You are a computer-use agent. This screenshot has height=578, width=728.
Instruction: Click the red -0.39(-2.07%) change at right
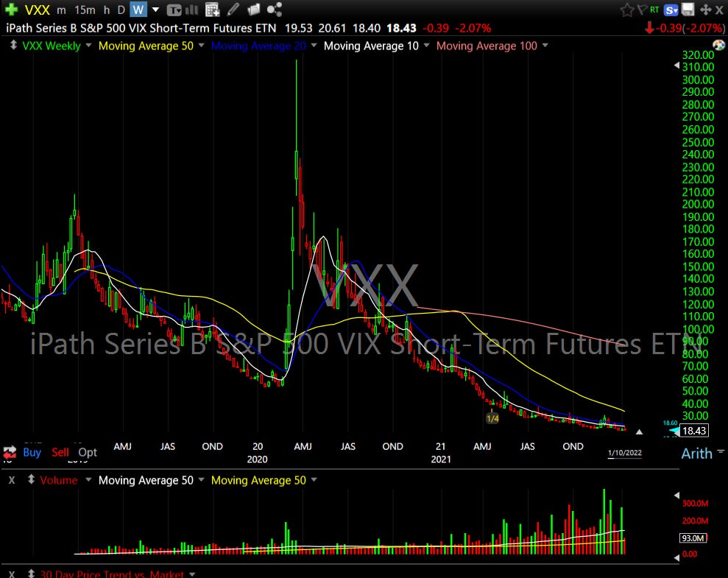[x=685, y=28]
